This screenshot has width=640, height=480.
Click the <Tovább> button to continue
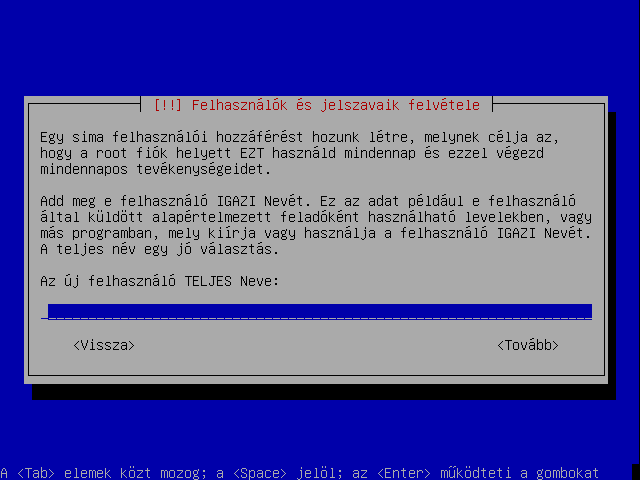pyautogui.click(x=528, y=345)
